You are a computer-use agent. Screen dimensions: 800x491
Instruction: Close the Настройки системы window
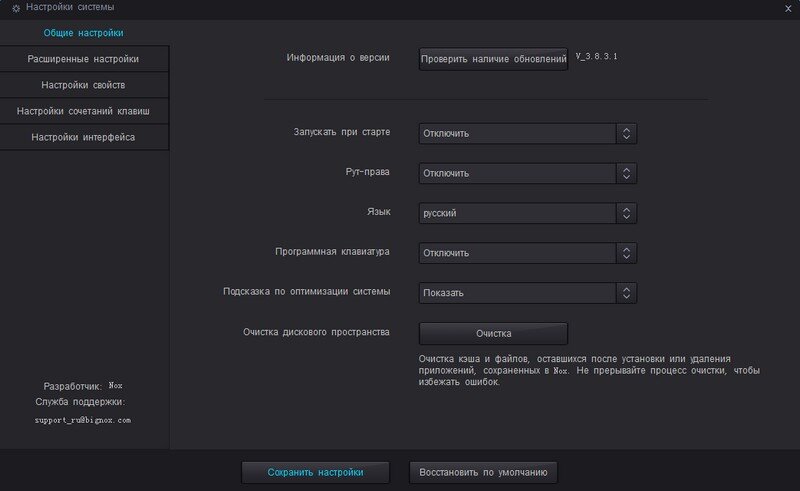click(788, 9)
